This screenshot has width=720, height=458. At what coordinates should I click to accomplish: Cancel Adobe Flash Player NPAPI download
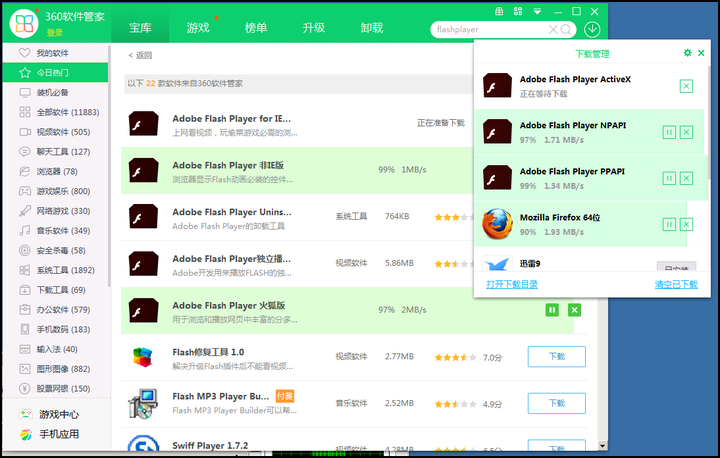(686, 132)
